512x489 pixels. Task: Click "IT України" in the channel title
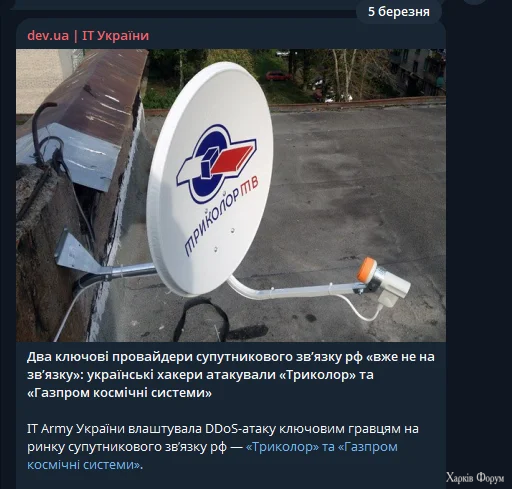(115, 36)
